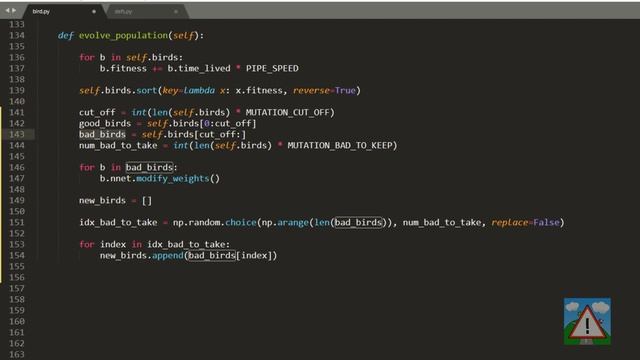Click 'arange' call on line 151
640x360 pixels.
pyautogui.click(x=293, y=222)
